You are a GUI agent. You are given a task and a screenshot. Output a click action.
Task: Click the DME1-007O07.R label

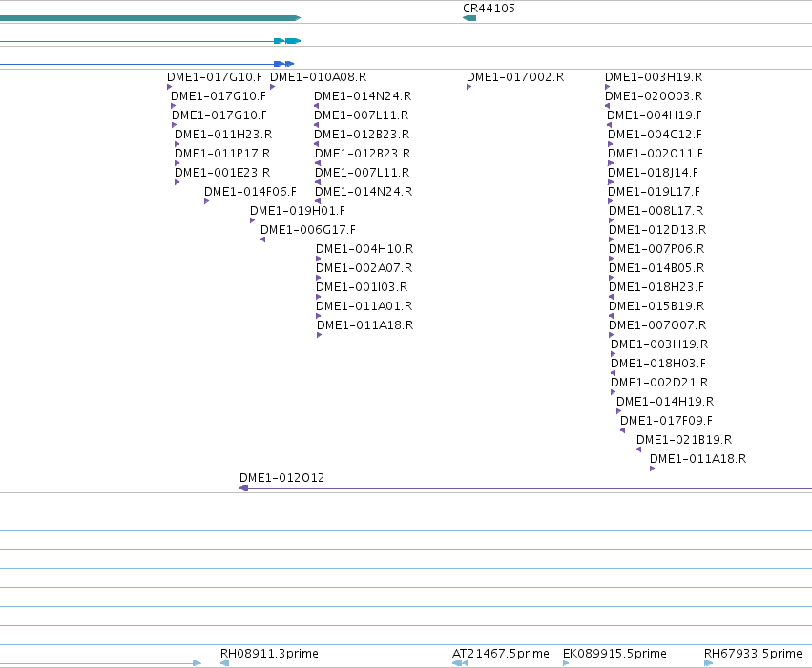click(657, 325)
